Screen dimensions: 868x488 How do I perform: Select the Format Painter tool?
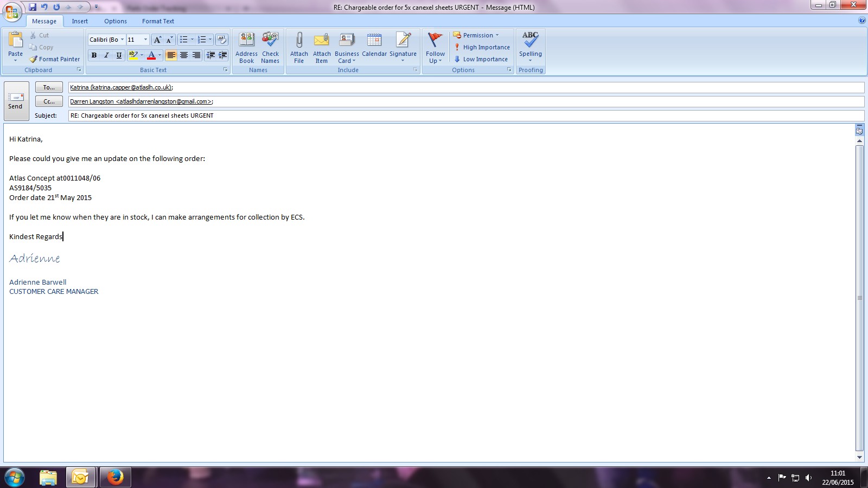(54, 59)
